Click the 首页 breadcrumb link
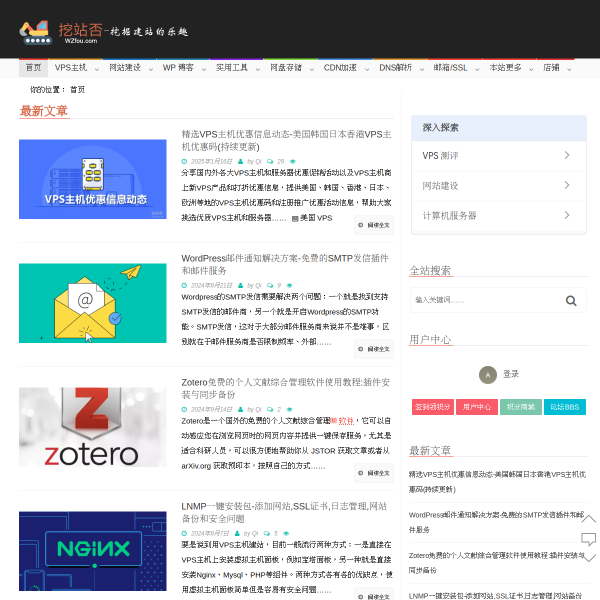600x600 pixels. pos(78,90)
